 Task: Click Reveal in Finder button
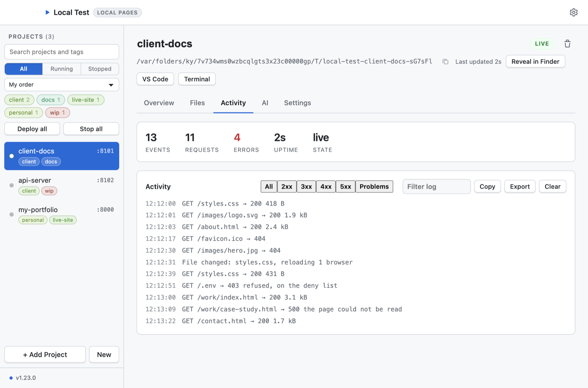[x=535, y=62]
